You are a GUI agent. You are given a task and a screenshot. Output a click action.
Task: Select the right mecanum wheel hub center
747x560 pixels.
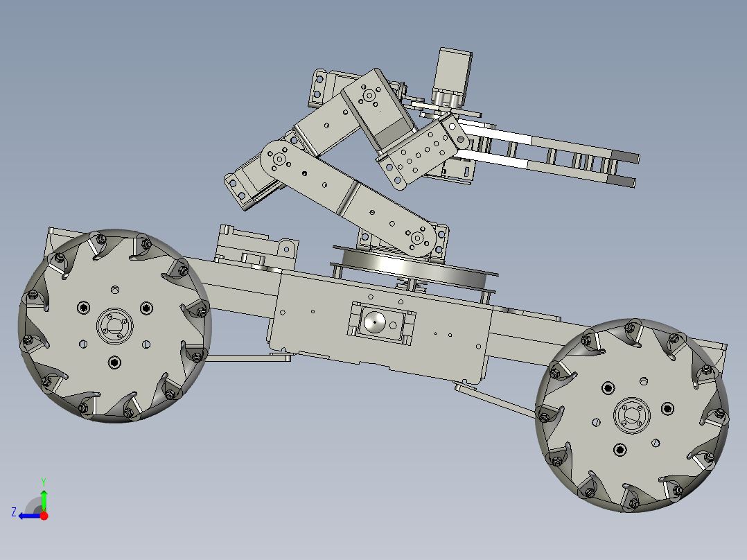coord(632,415)
